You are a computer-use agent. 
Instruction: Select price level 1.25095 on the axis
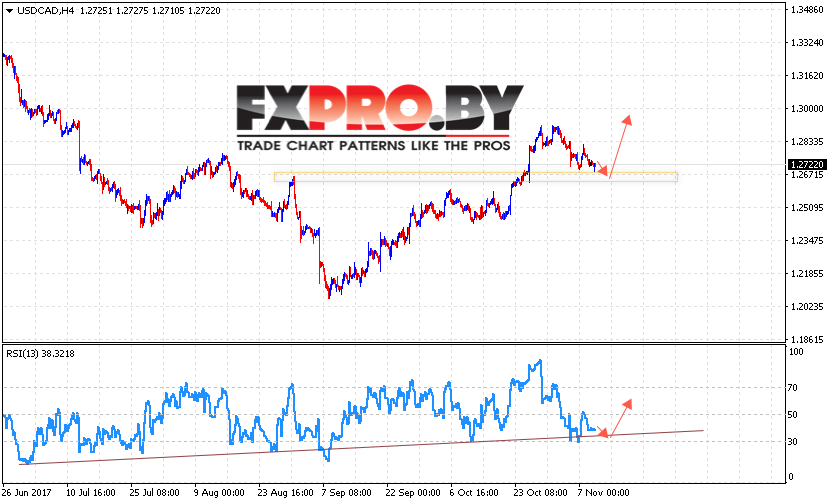point(807,208)
